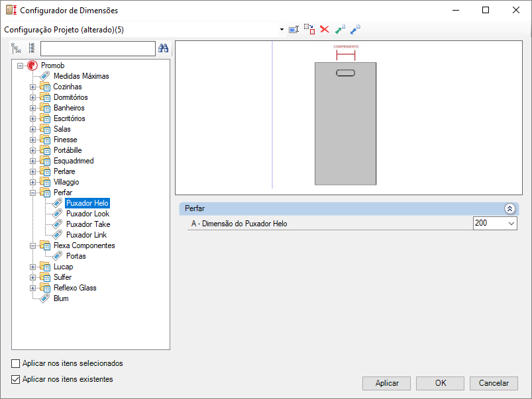Click the green export arrow icon
Image resolution: width=532 pixels, height=399 pixels.
point(340,30)
